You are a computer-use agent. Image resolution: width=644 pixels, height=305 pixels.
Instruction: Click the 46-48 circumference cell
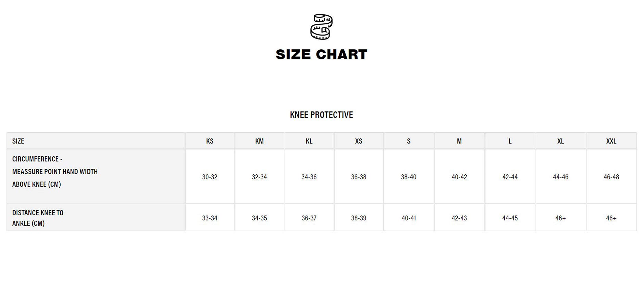(x=611, y=177)
